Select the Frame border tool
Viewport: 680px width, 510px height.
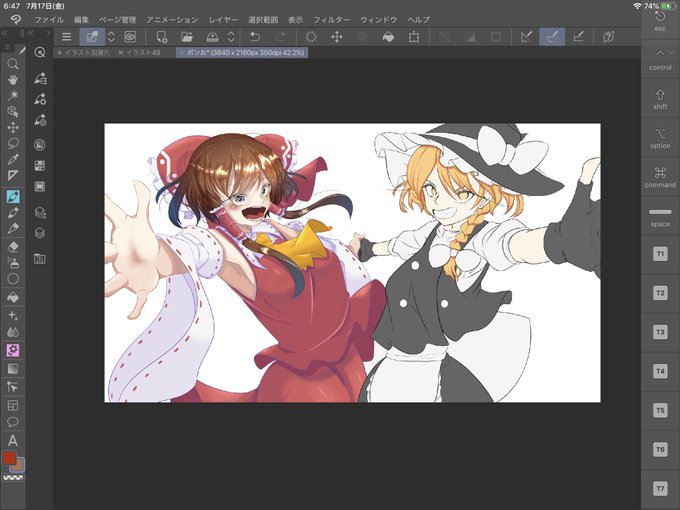(13, 405)
